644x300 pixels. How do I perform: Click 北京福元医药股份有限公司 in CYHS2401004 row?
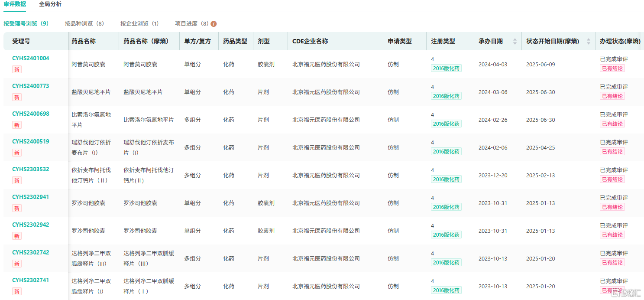[x=326, y=64]
